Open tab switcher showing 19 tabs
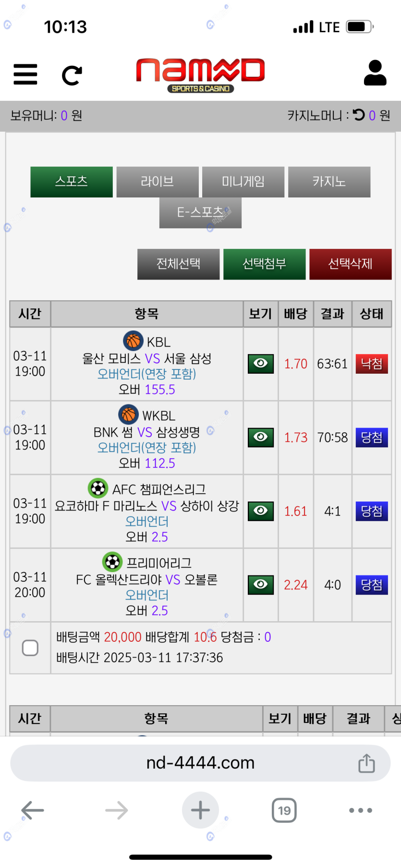401x868 pixels. (284, 810)
